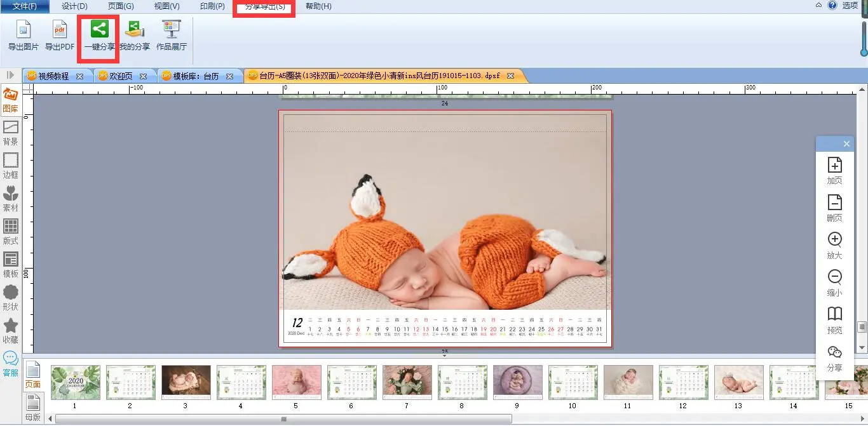Click the 导出图片 export image icon
Screen dimensions: 868x426
23,30
